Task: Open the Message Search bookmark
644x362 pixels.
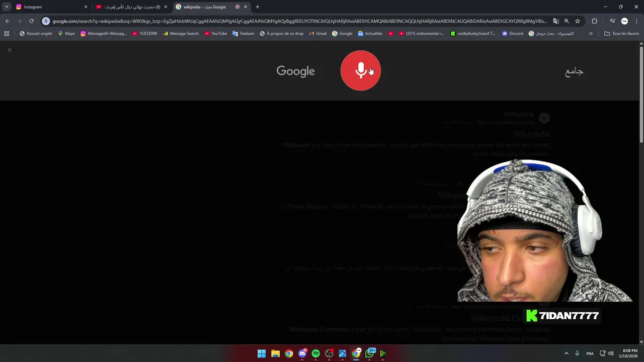Action: click(x=181, y=34)
